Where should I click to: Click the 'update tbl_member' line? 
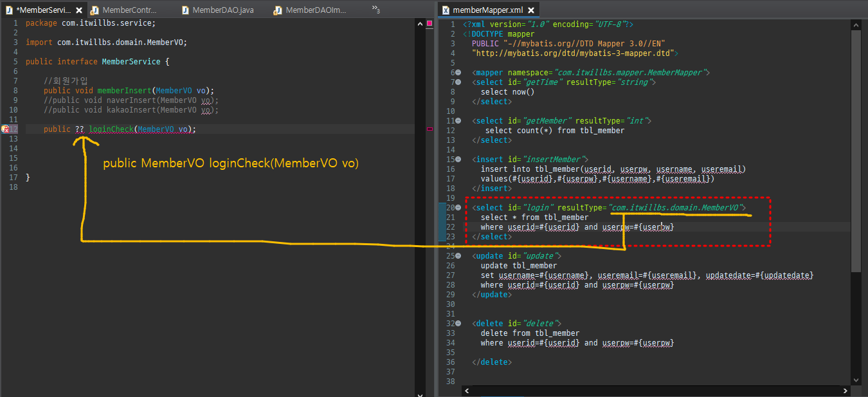[519, 266]
